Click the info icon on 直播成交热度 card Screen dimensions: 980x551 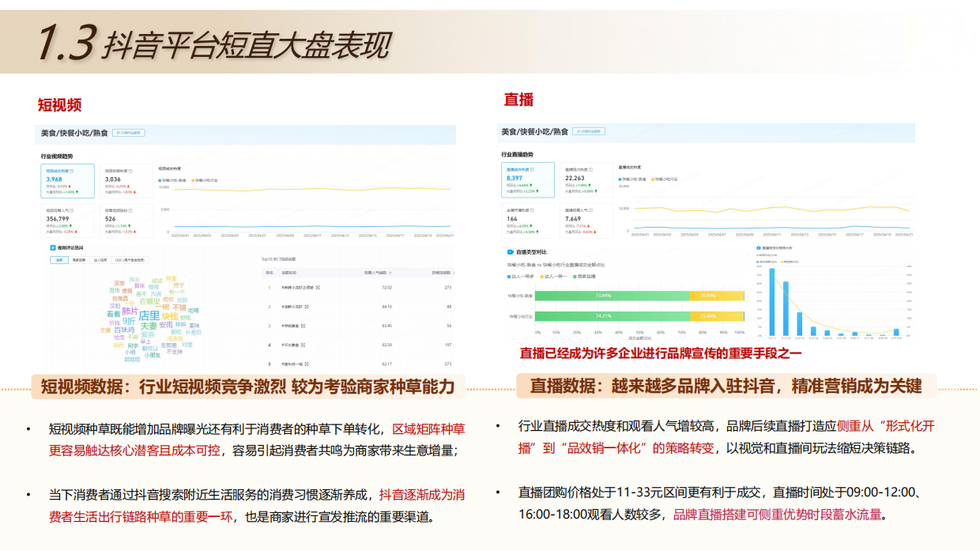[533, 168]
